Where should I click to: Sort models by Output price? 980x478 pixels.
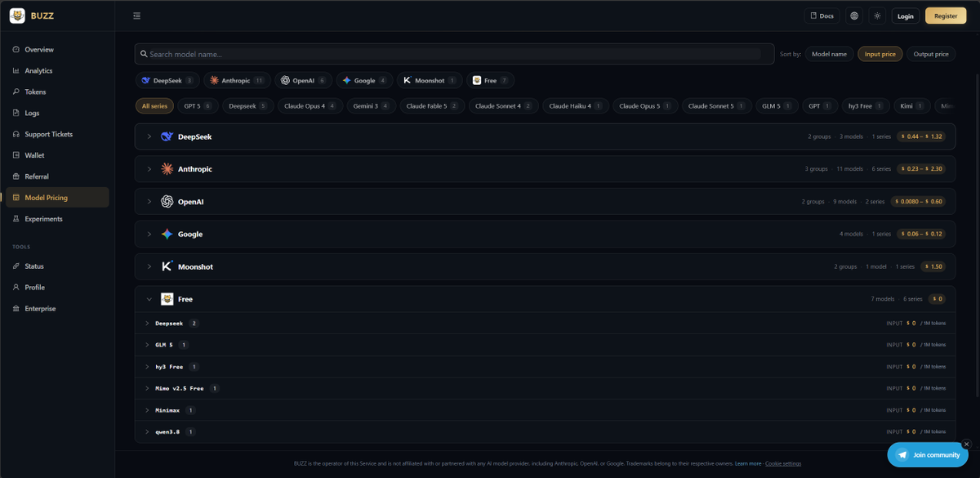point(931,54)
